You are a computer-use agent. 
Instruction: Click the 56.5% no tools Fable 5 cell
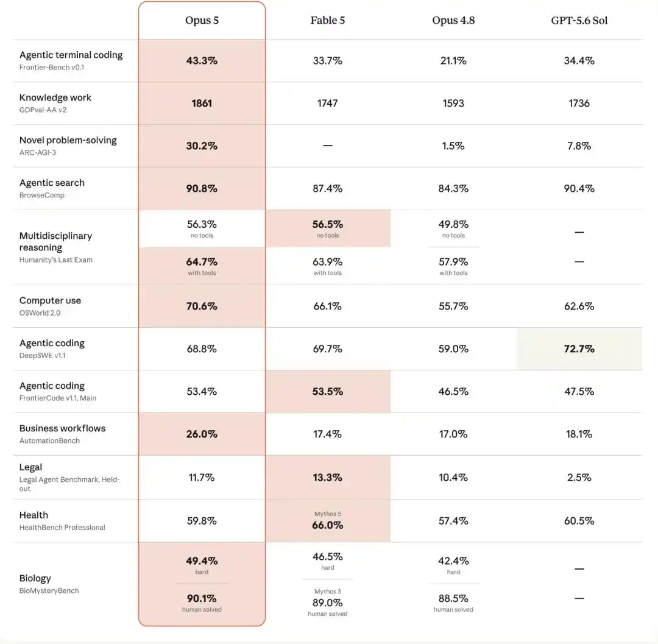(x=328, y=228)
